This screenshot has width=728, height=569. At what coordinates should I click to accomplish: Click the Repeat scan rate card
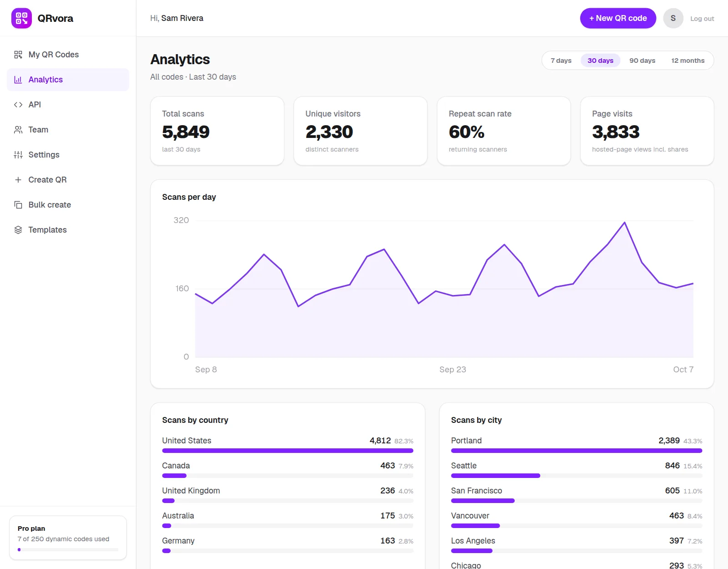point(504,131)
